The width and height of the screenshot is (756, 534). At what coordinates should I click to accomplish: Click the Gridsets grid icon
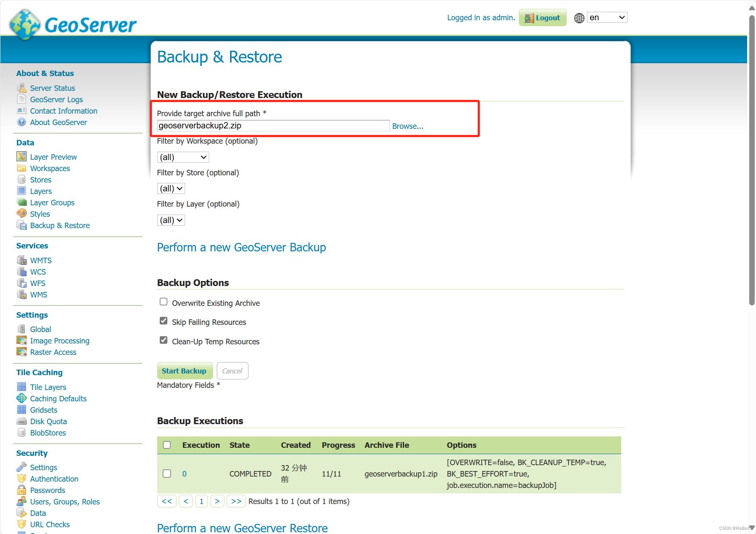(22, 410)
